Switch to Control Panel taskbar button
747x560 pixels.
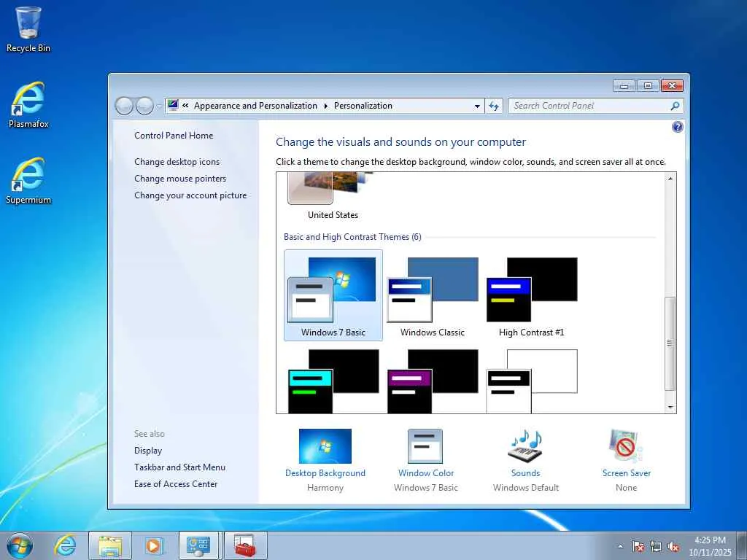[198, 545]
